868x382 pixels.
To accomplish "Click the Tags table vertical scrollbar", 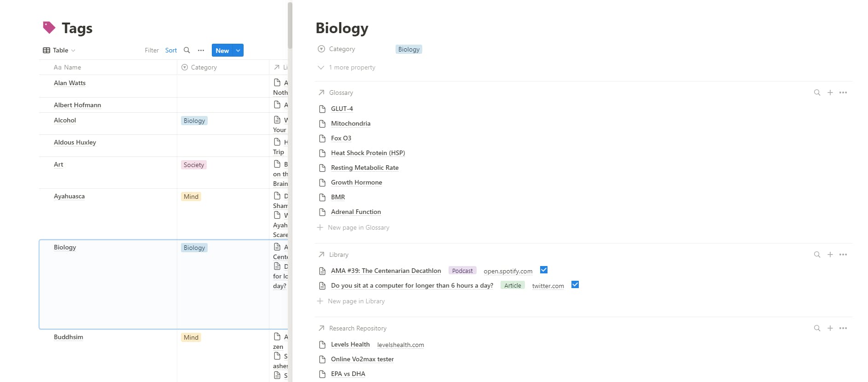I will 290,25.
